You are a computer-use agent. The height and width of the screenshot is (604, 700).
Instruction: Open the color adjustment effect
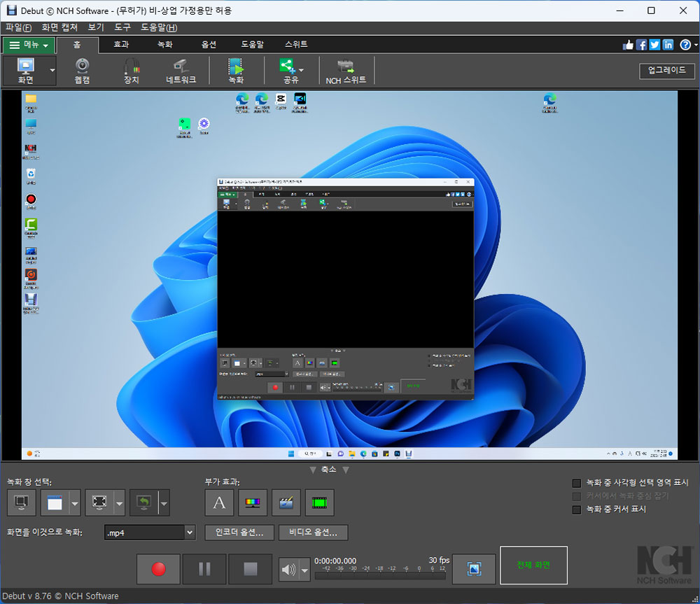pos(253,503)
